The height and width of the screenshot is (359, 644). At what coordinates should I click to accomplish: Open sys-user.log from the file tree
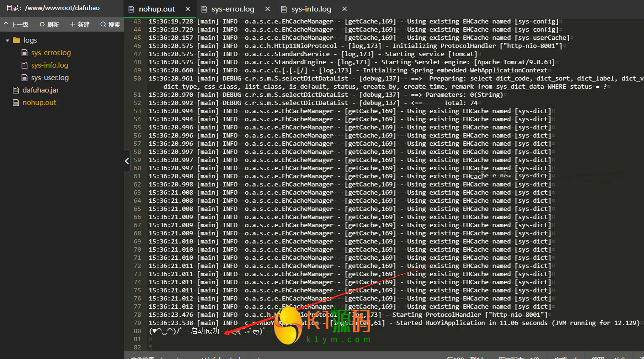50,78
